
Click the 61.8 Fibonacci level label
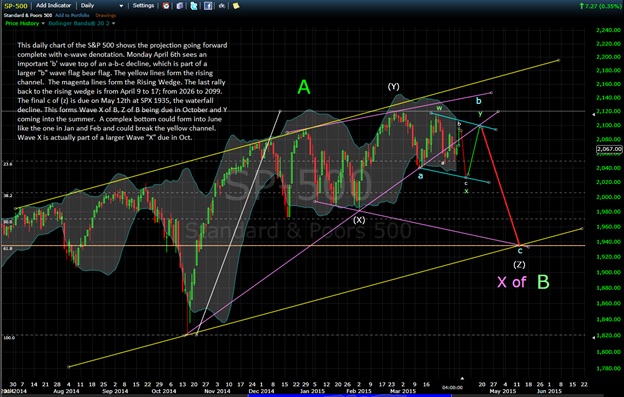click(8, 248)
